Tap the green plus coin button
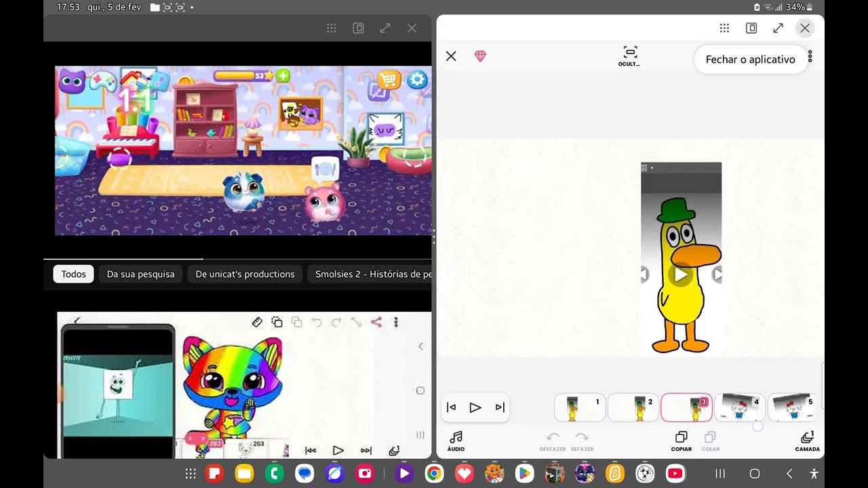Screen dimensions: 868x488 (283, 76)
